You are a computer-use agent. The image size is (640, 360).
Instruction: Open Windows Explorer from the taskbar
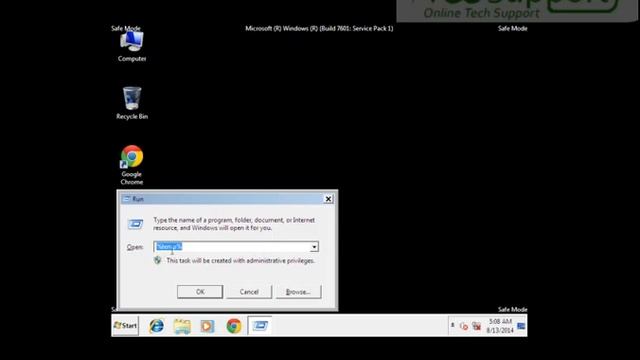(182, 326)
